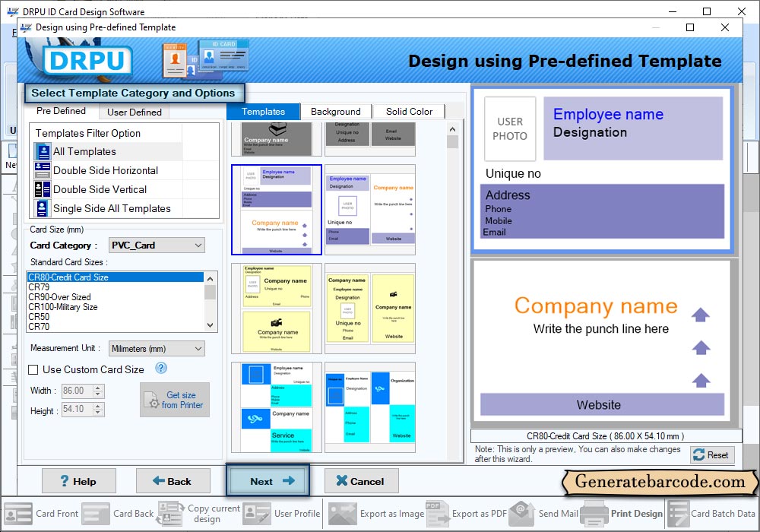Open the Card Batch Data icon
This screenshot has height=532, width=760.
click(x=678, y=514)
